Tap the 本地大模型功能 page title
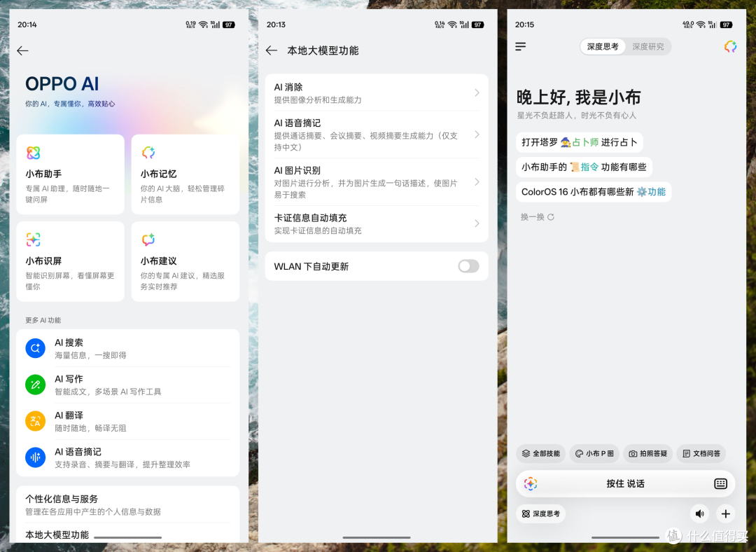 tap(323, 50)
